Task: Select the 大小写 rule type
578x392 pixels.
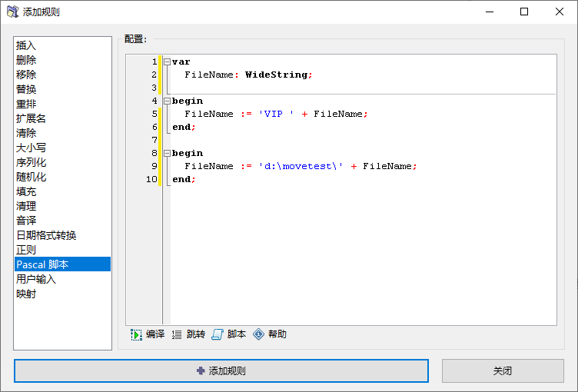Action: pyautogui.click(x=31, y=148)
